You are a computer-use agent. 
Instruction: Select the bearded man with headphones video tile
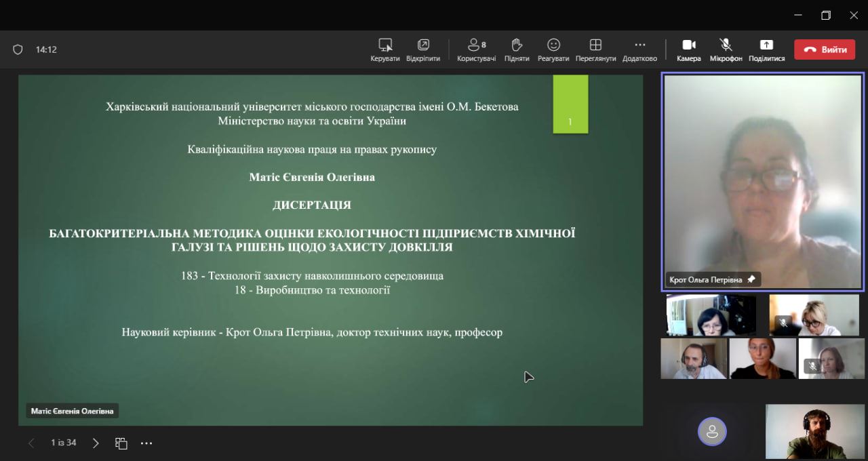pyautogui.click(x=815, y=432)
